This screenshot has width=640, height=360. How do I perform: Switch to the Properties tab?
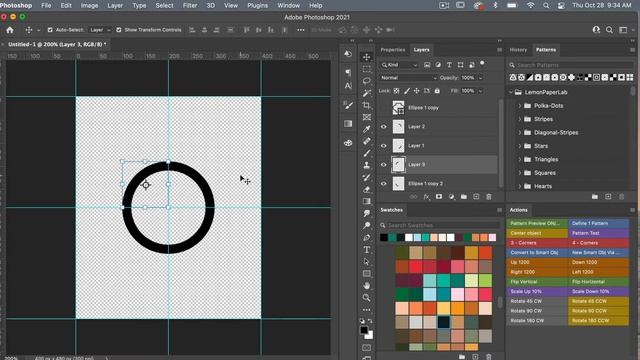393,50
